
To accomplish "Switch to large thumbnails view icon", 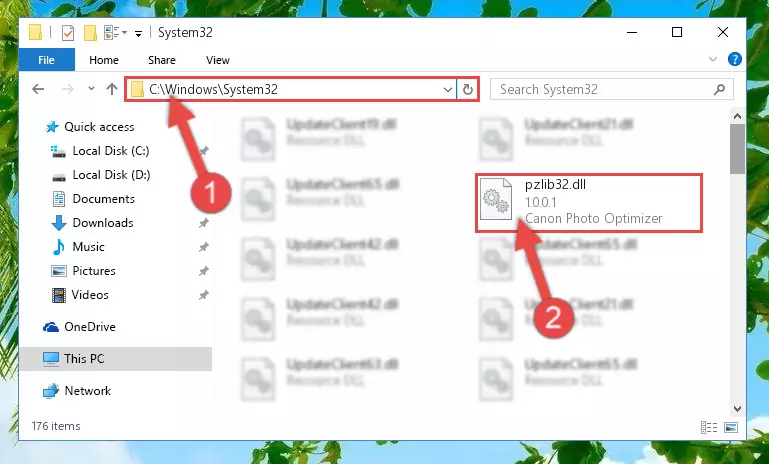I will (731, 427).
